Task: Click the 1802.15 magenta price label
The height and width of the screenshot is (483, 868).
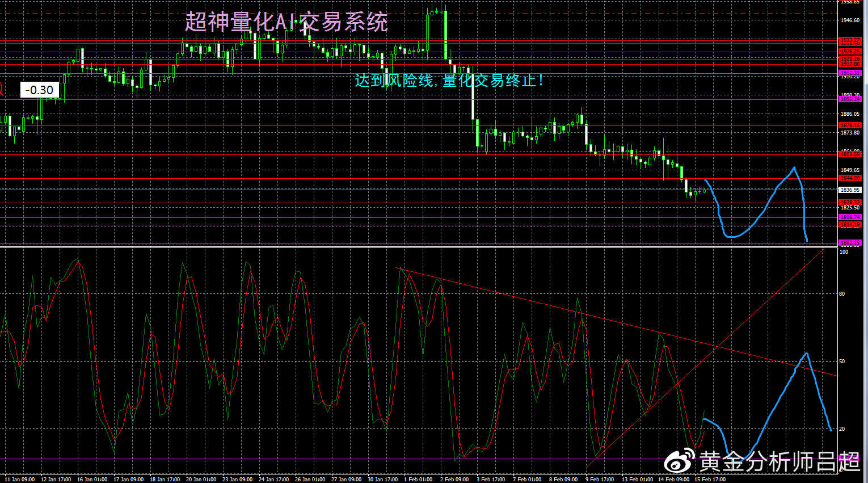Action: coord(850,243)
